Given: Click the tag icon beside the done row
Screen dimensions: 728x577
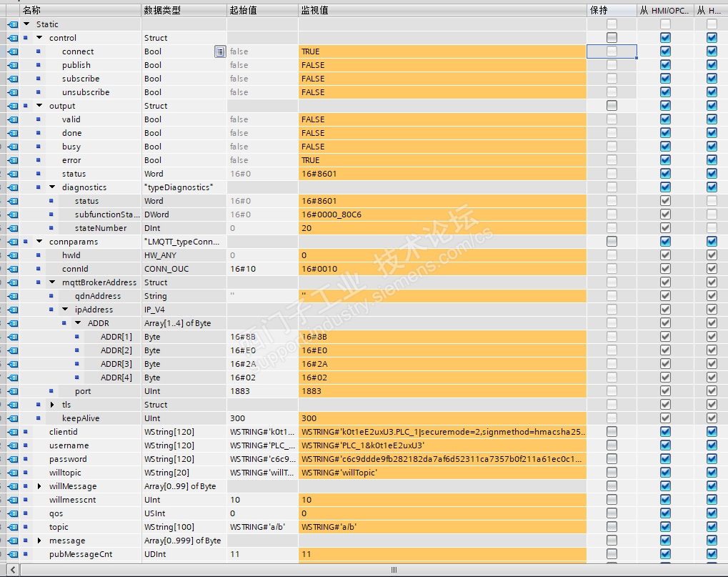Looking at the screenshot, I should pos(13,133).
